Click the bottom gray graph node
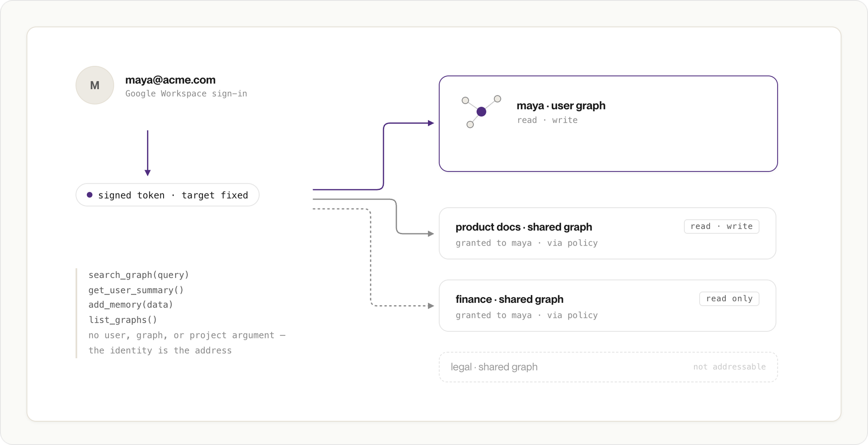The image size is (868, 445). (470, 124)
